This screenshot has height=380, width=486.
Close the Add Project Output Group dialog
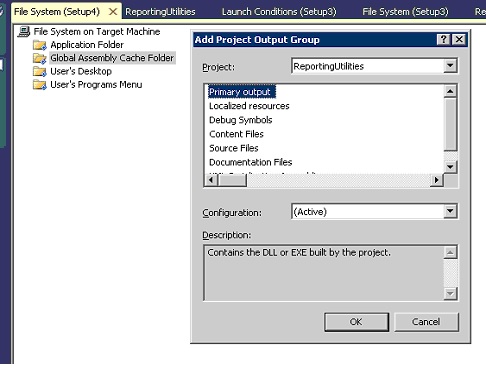(459, 40)
